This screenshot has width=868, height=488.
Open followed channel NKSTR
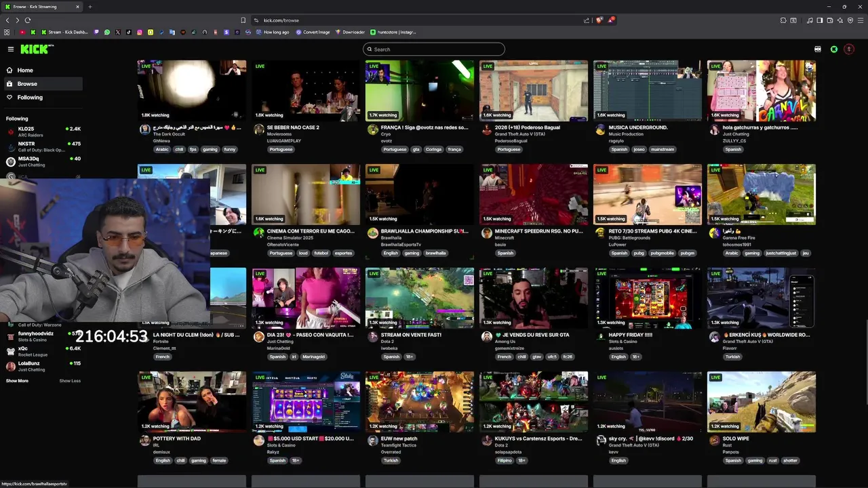(43, 146)
